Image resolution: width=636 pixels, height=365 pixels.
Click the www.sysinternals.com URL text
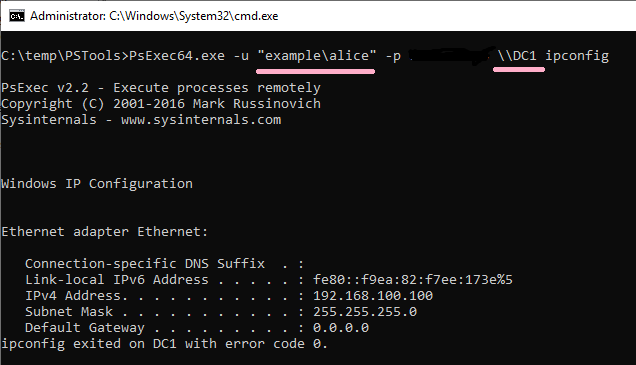pos(201,120)
